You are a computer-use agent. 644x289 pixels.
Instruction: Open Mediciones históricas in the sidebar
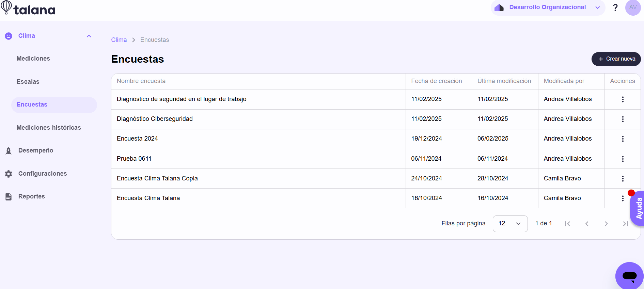49,128
